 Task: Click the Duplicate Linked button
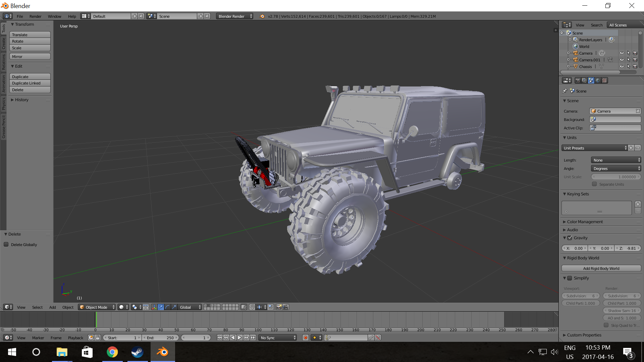click(30, 83)
